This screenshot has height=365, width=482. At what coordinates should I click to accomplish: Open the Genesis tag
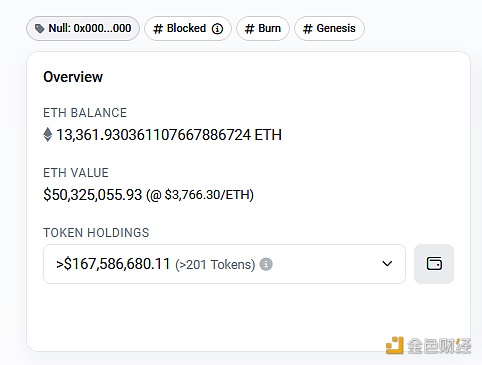(329, 29)
